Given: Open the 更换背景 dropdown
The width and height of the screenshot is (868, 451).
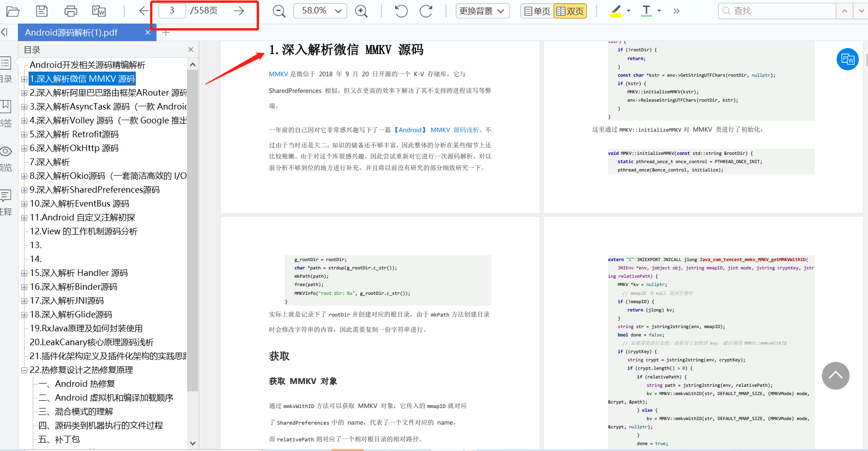Looking at the screenshot, I should point(482,11).
